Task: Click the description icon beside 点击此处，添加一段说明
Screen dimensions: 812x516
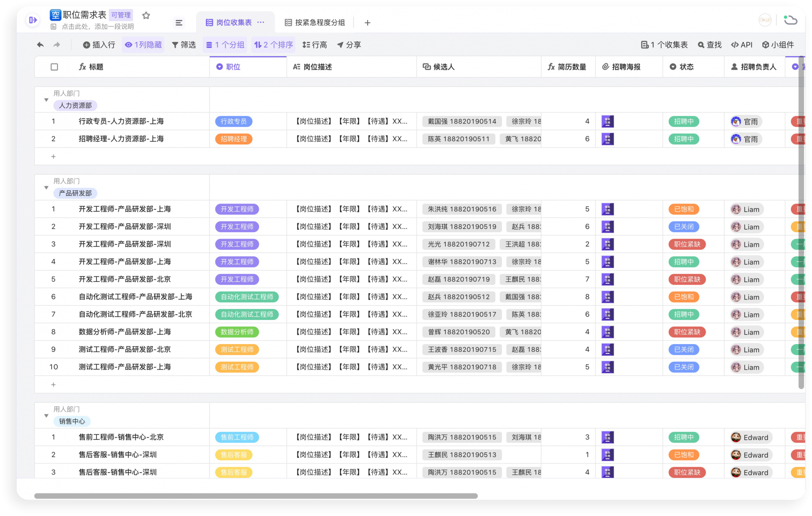Action: point(53,27)
